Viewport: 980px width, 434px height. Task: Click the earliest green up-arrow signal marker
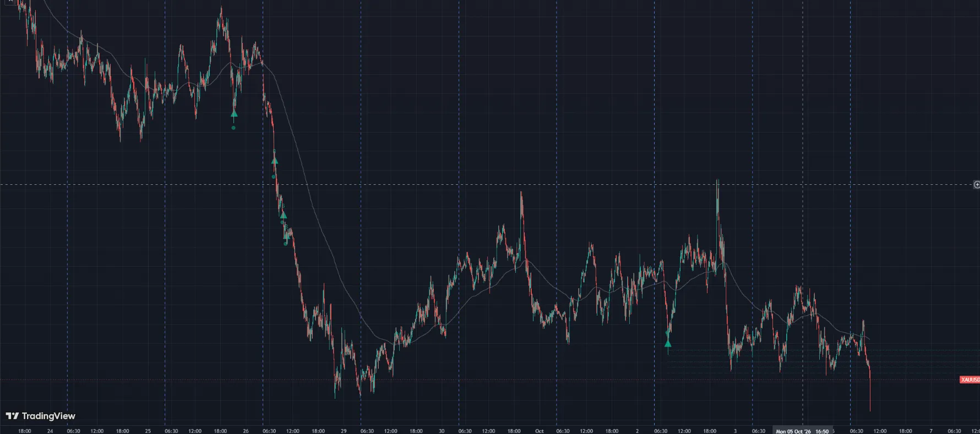[x=234, y=114]
